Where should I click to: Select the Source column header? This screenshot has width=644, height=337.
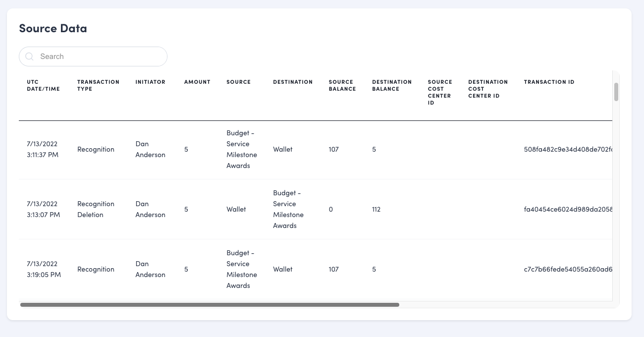tap(238, 82)
